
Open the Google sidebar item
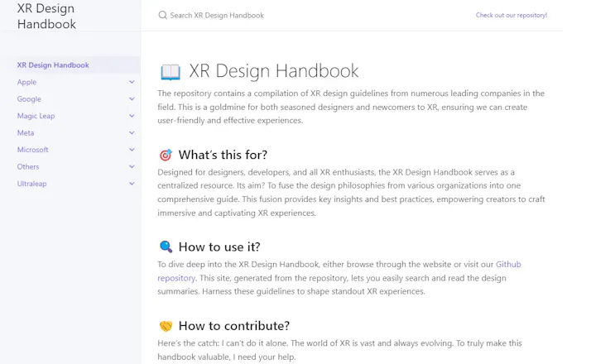click(x=29, y=99)
